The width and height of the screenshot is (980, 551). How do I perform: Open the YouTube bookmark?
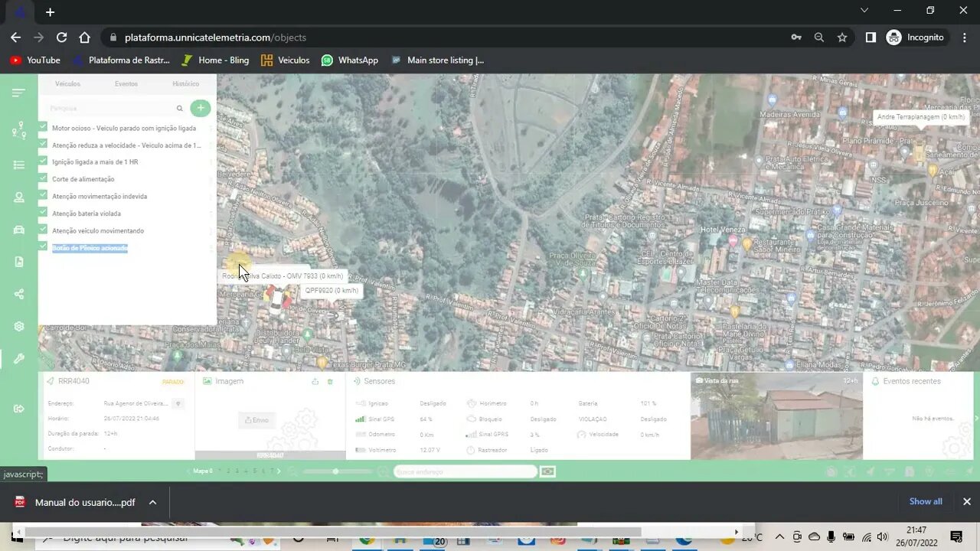pos(35,60)
